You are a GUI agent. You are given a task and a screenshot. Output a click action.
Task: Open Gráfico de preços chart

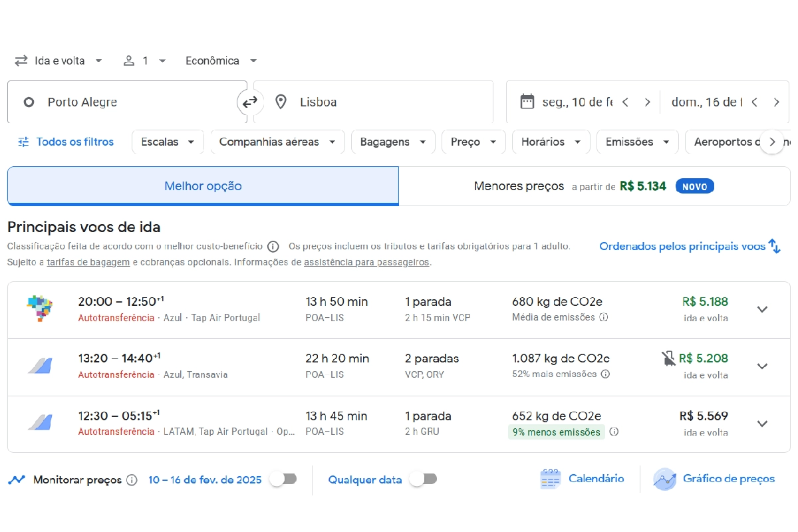click(x=714, y=479)
